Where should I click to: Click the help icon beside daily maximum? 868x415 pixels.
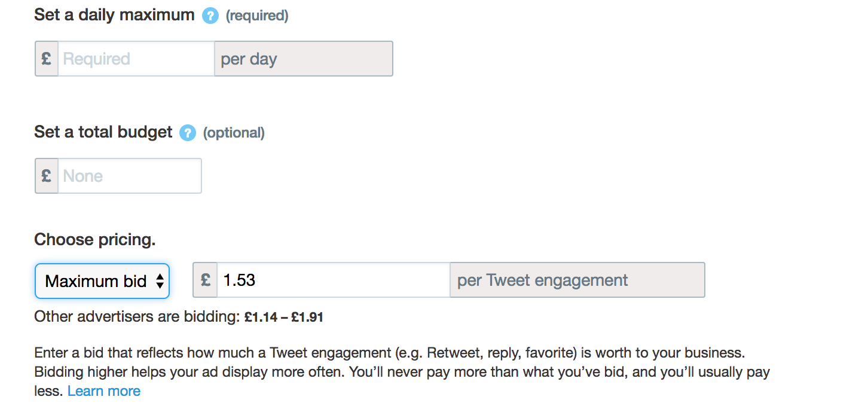coord(210,16)
